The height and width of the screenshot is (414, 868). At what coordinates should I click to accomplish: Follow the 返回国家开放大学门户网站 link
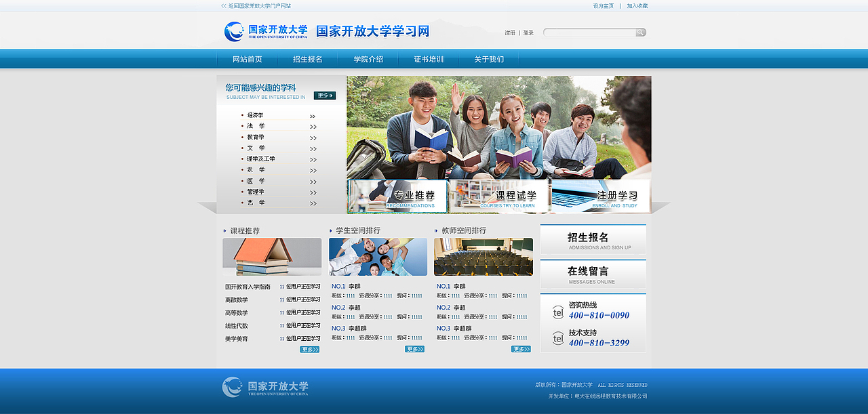click(260, 5)
